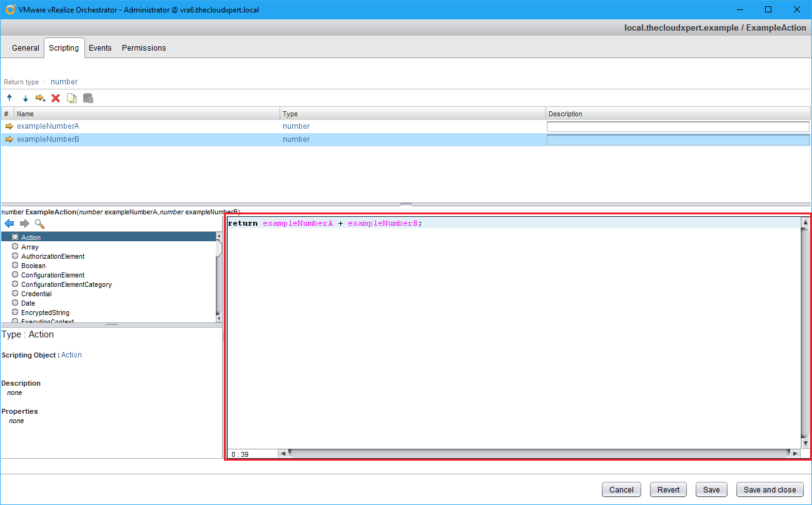Open the Permissions tab
Image resolution: width=812 pixels, height=505 pixels.
point(144,48)
